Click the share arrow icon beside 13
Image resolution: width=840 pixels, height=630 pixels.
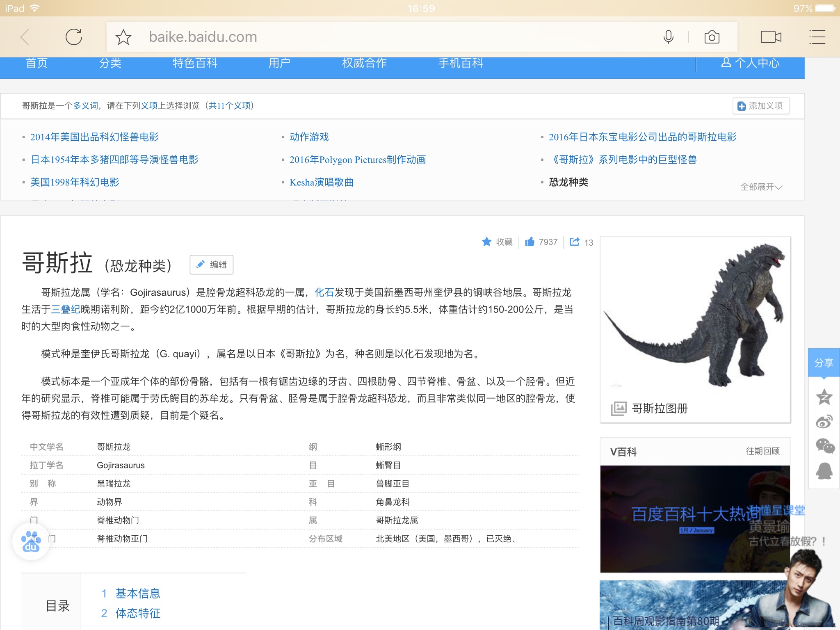click(575, 242)
